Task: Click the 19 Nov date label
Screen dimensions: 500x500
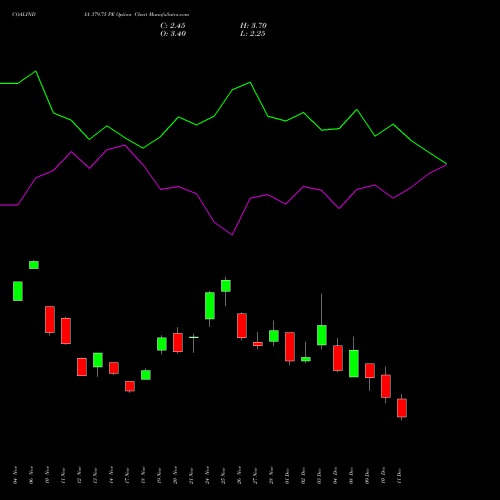Action: pyautogui.click(x=159, y=475)
